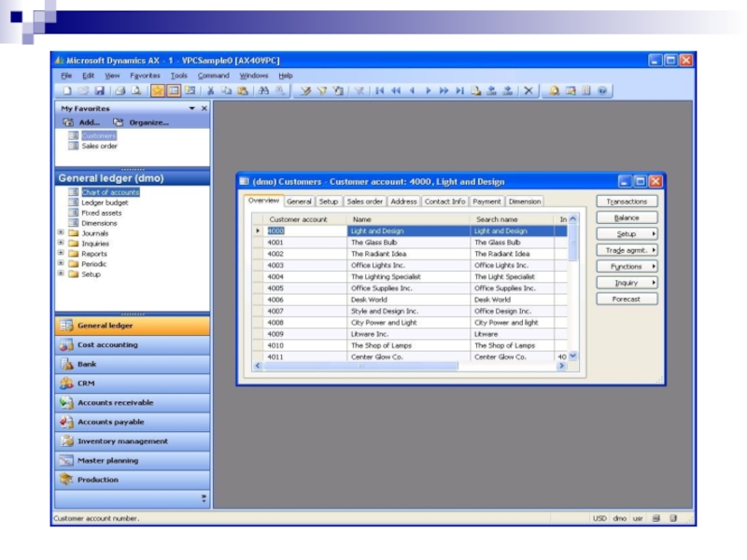Click the alert bell toolbar icon

tap(554, 91)
